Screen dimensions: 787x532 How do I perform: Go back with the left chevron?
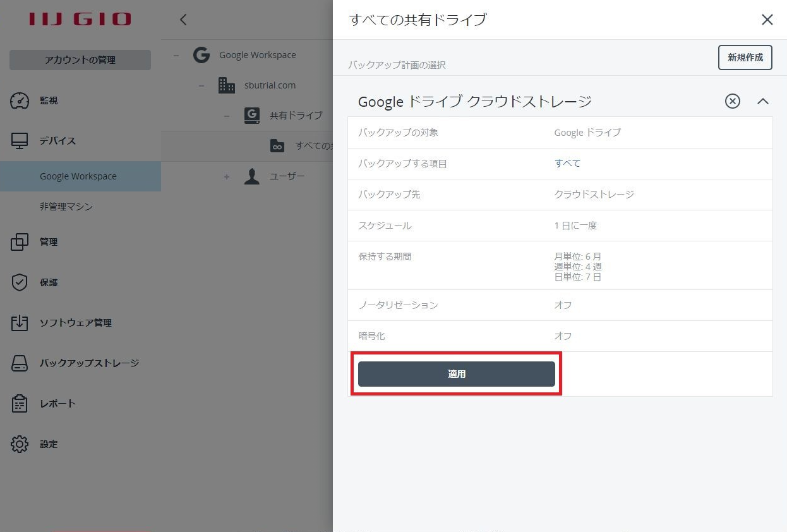coord(183,20)
